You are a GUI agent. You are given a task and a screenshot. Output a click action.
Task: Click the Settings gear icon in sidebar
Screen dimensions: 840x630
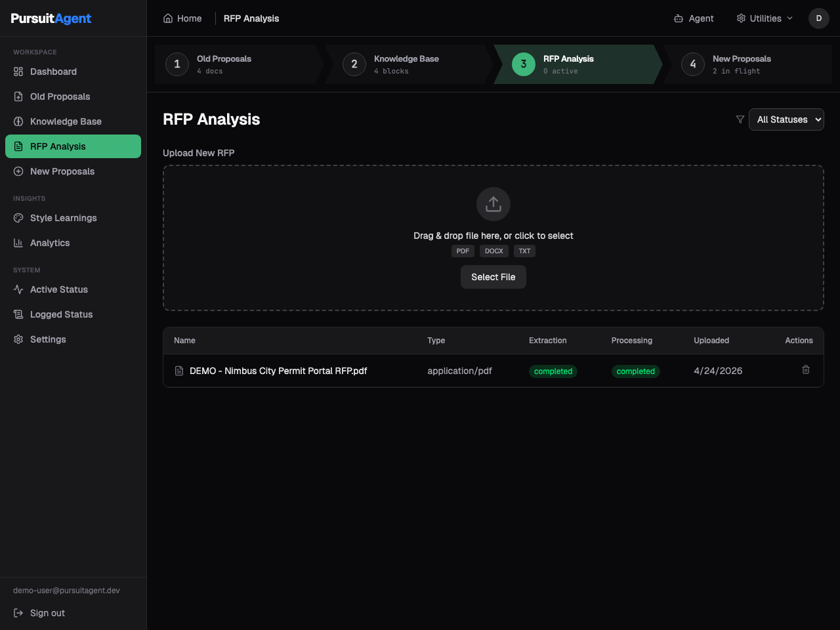point(18,339)
